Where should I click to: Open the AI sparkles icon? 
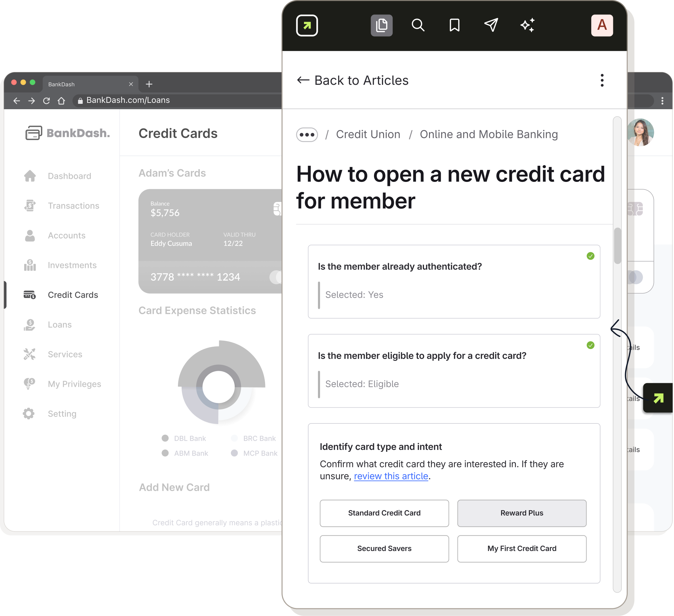(x=527, y=25)
